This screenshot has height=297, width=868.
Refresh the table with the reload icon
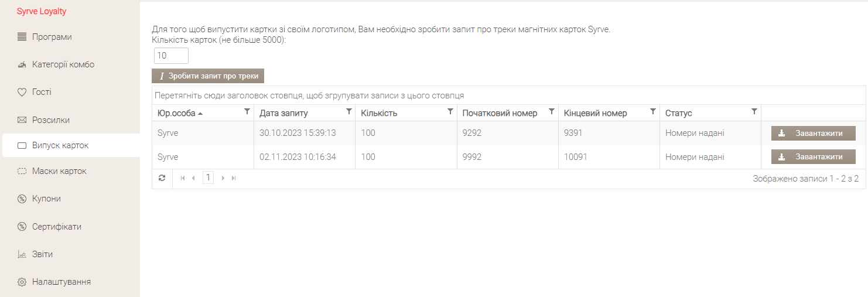point(162,178)
